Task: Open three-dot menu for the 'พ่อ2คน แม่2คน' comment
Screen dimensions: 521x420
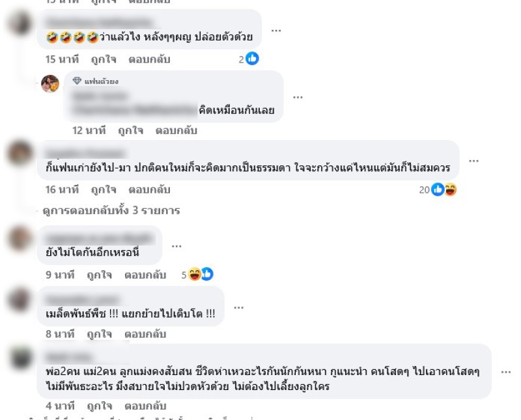Action: [x=506, y=372]
